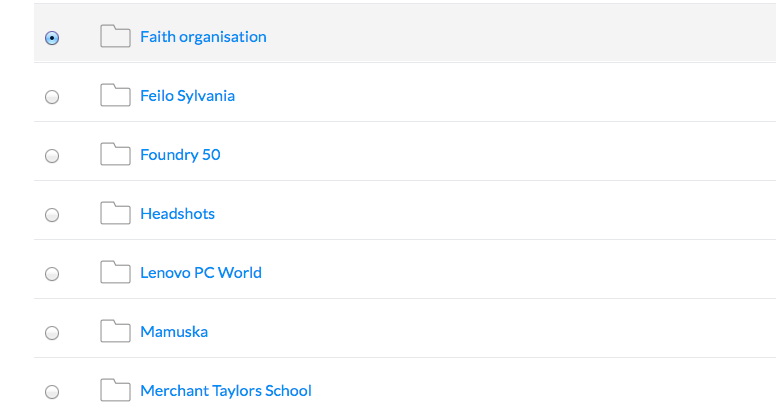Click the Lenovo PC World folder icon
Viewport: 776px width, 416px height.
115,272
